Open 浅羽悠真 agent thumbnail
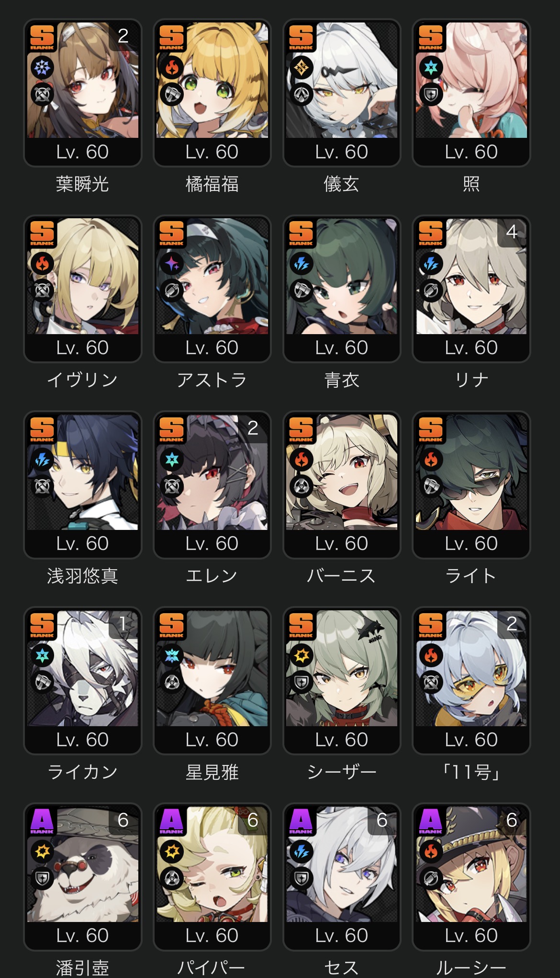 (x=83, y=484)
